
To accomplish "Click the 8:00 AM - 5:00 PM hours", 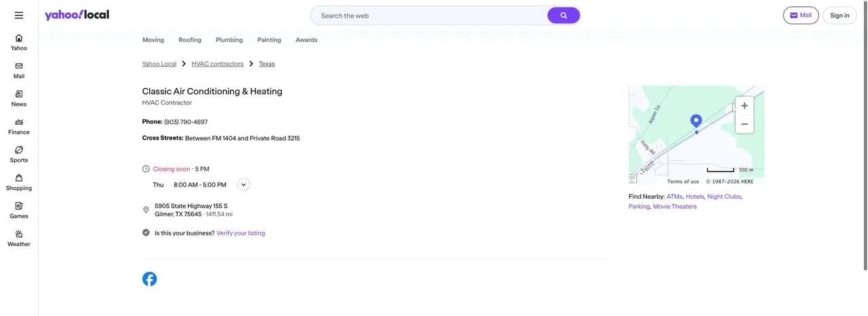I will click(200, 184).
